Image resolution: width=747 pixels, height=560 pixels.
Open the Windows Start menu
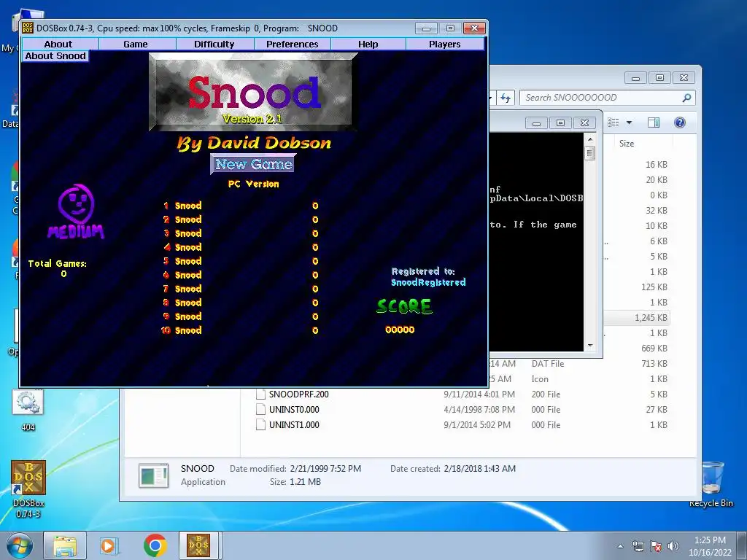[20, 545]
